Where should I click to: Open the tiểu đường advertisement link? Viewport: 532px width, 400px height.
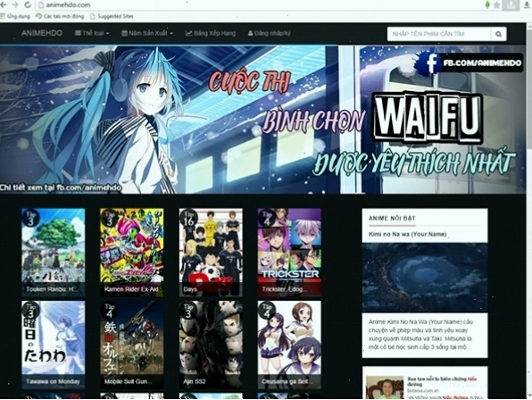point(442,381)
